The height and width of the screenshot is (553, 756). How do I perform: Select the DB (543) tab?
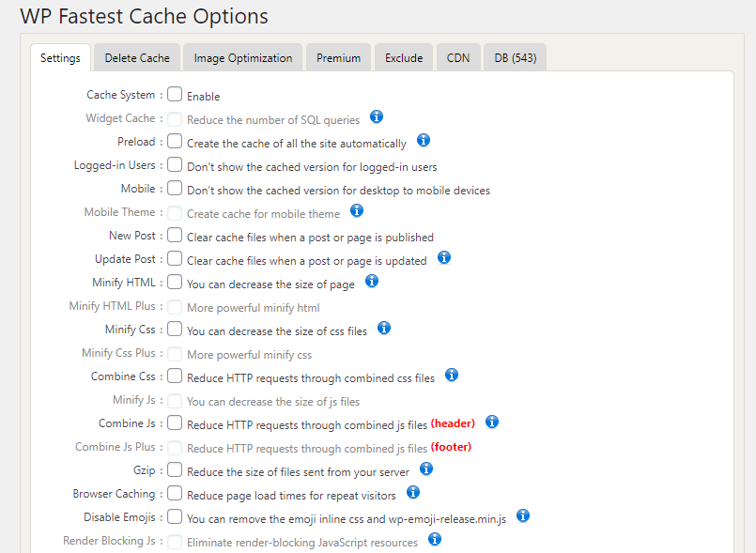click(x=516, y=58)
